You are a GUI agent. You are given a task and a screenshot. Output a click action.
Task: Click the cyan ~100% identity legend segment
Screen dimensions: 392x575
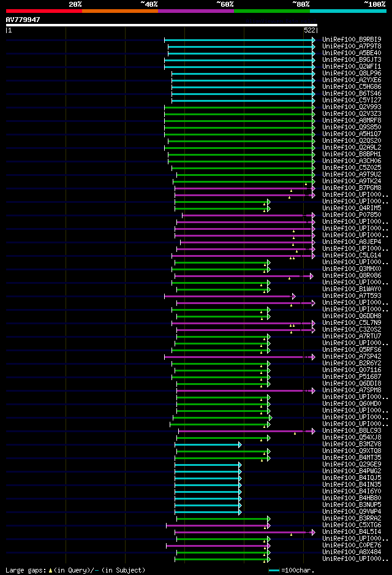click(x=348, y=11)
